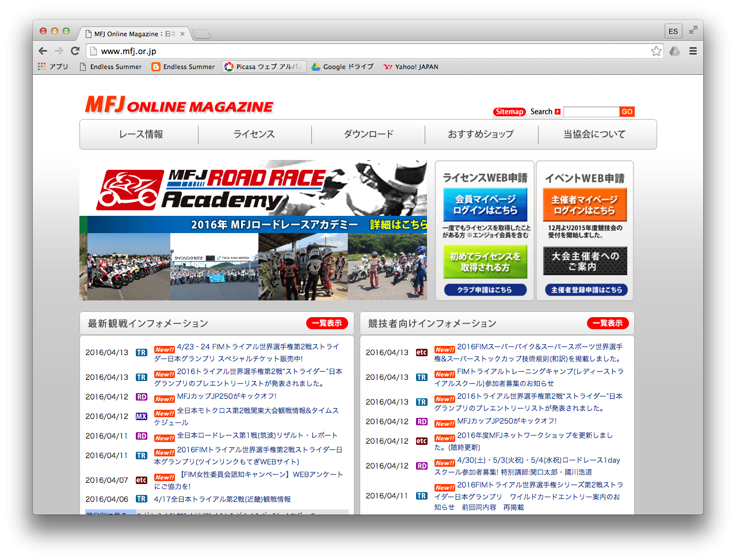Bookmark this page with the star icon

pos(656,51)
